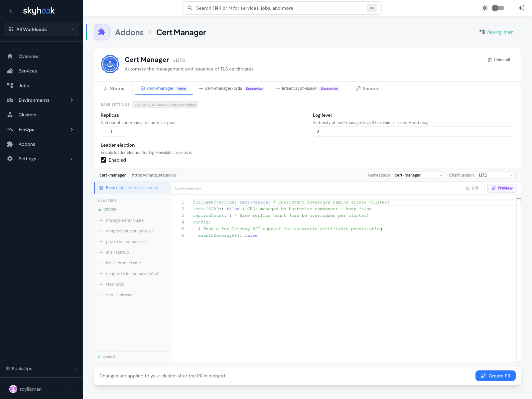Open the Jobs section
532x399 pixels.
(x=24, y=85)
